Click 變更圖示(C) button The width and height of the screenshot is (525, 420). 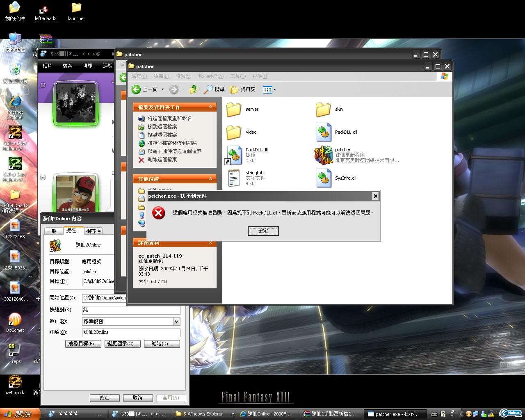(123, 344)
